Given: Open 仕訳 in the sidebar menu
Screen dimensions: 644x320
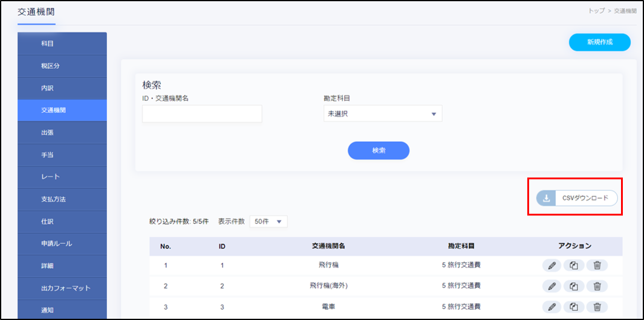Looking at the screenshot, I should pos(62,221).
